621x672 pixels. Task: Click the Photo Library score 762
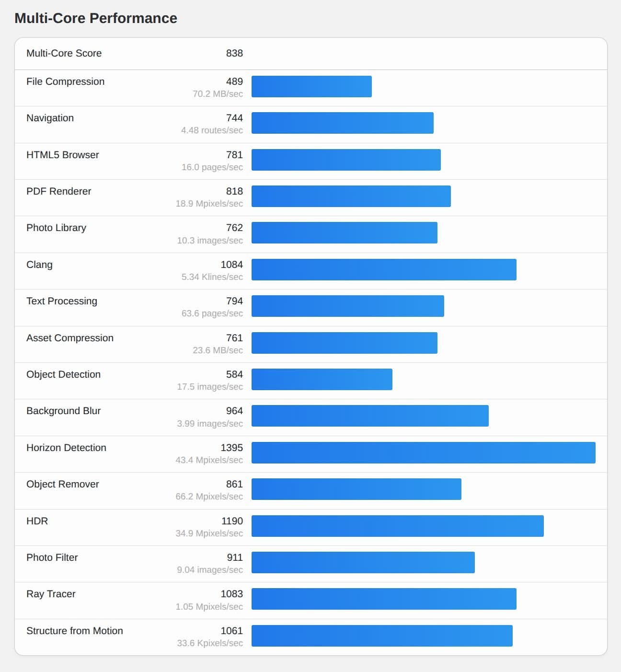[234, 228]
